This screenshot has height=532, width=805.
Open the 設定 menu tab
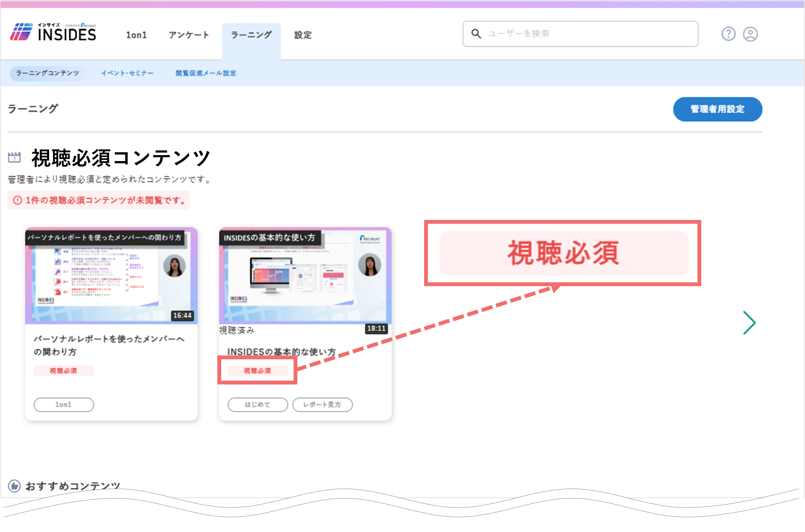tap(303, 35)
